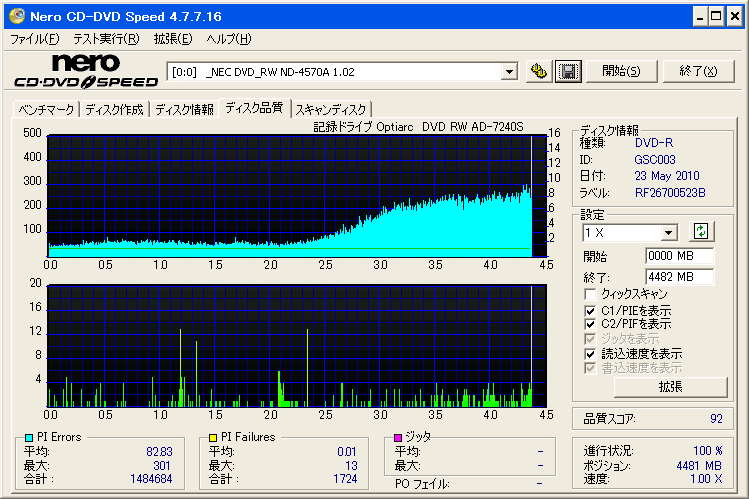Viewport: 749px width, 499px height.
Task: Open the 1 X speed dropdown
Action: tap(669, 233)
